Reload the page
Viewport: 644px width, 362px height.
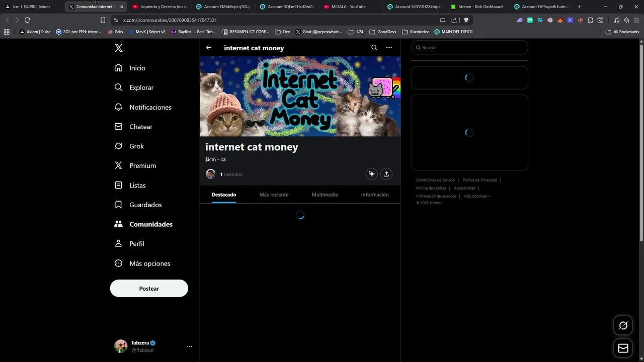[27, 20]
